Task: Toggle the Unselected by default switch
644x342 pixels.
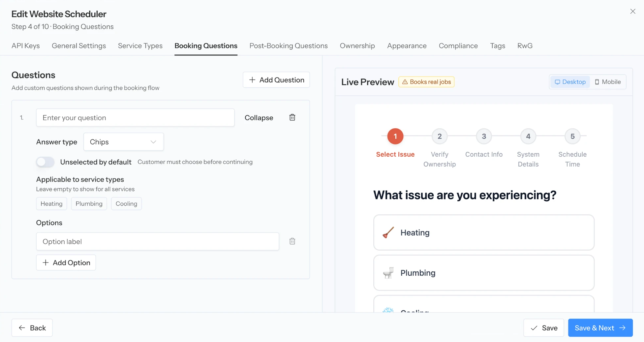Action: [45, 162]
